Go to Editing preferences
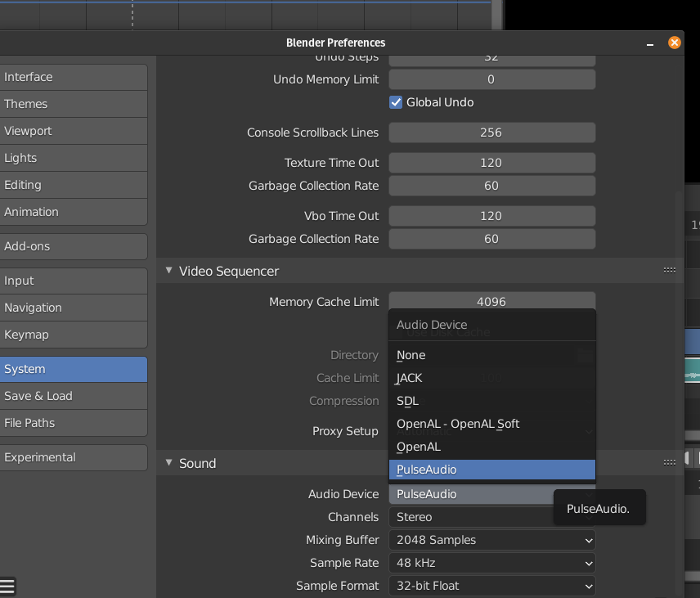The image size is (700, 598). click(x=74, y=185)
